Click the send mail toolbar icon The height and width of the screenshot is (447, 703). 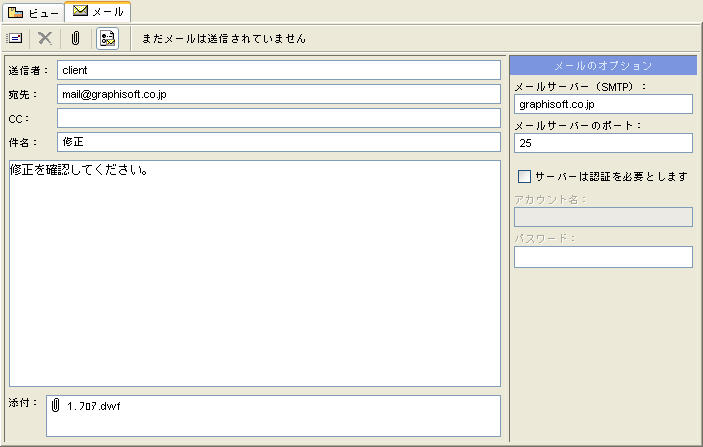[x=14, y=38]
